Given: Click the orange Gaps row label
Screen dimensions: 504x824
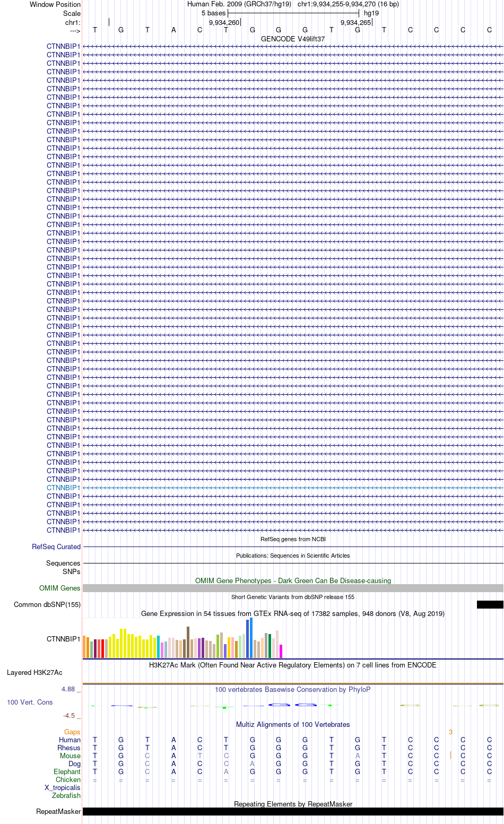Looking at the screenshot, I should tap(72, 732).
